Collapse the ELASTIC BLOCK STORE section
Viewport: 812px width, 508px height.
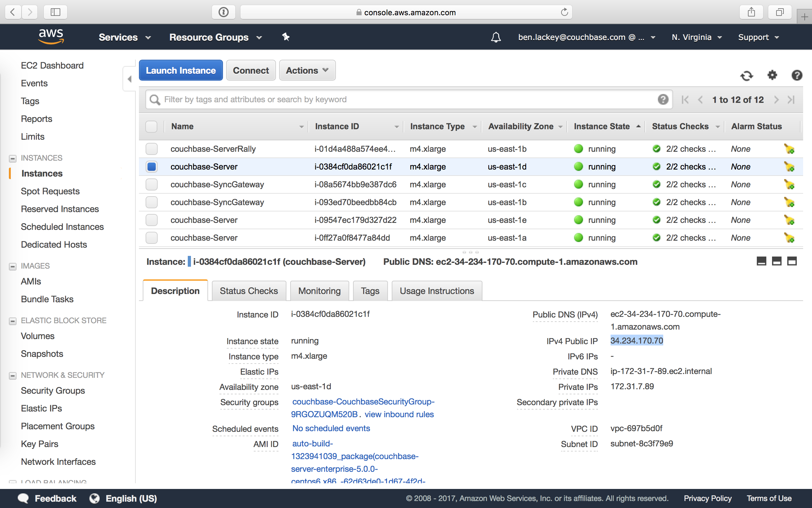pos(12,321)
